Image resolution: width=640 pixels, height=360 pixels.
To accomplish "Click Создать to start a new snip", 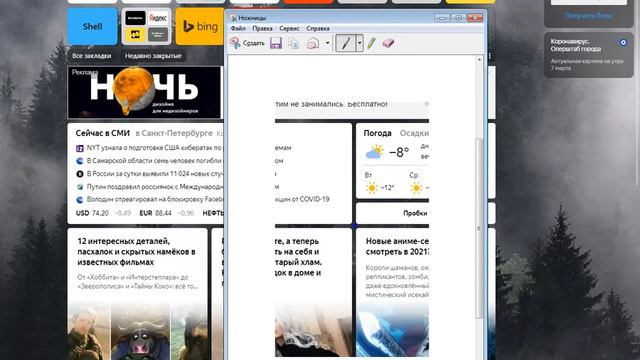I will coord(247,43).
